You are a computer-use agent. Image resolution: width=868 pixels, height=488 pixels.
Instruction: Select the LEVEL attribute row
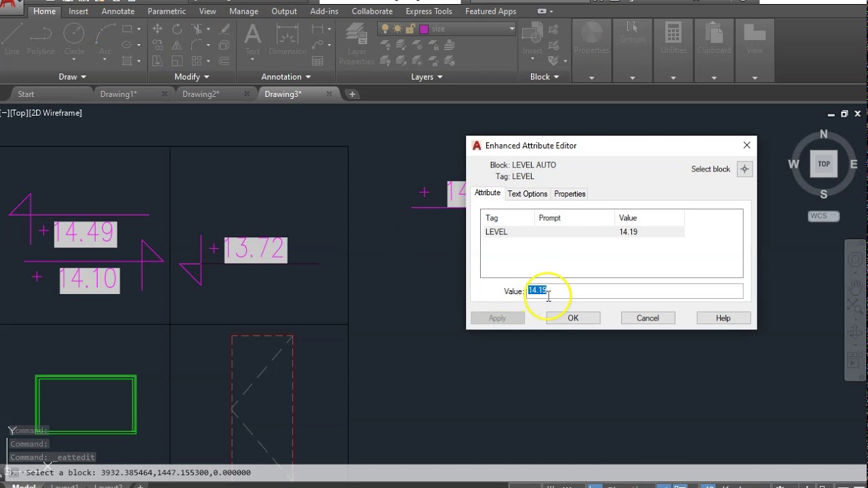pyautogui.click(x=583, y=232)
